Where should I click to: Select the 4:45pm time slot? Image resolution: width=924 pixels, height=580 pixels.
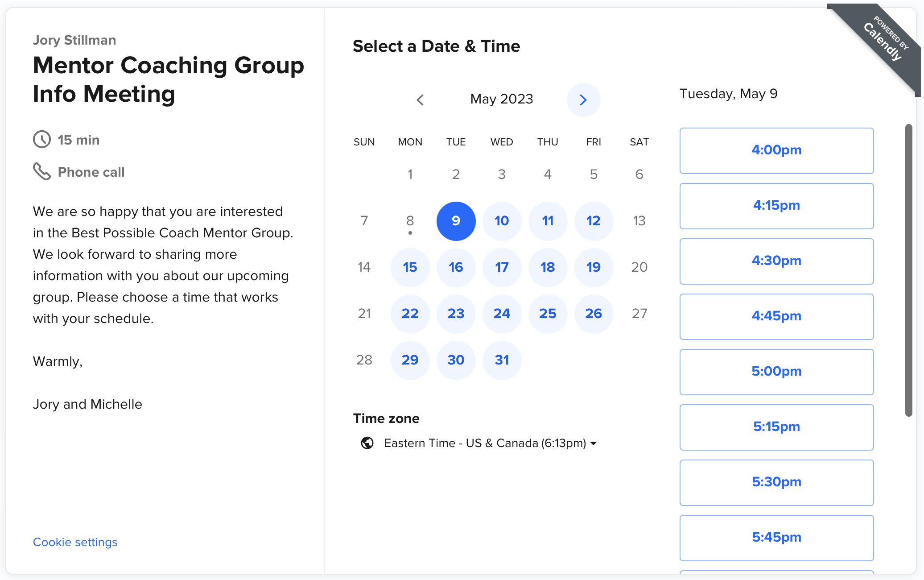776,317
